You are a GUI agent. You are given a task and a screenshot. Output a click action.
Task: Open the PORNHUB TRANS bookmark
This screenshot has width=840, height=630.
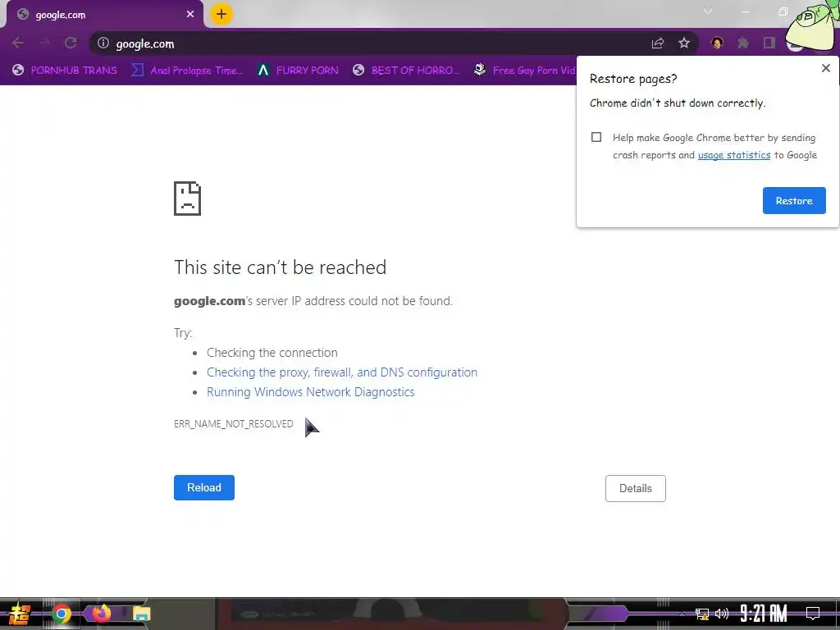coord(64,71)
